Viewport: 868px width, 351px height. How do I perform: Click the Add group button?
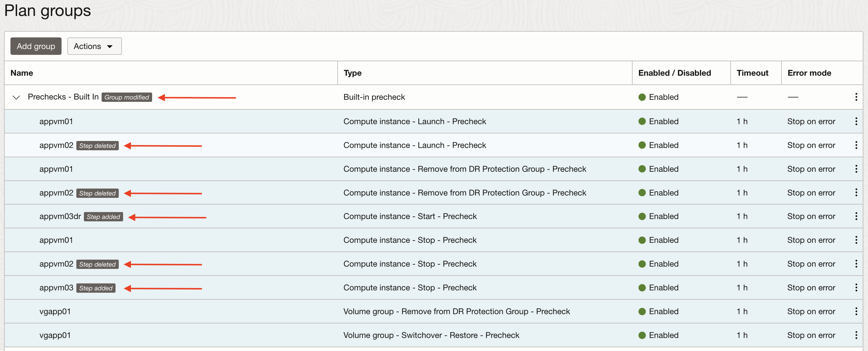36,46
